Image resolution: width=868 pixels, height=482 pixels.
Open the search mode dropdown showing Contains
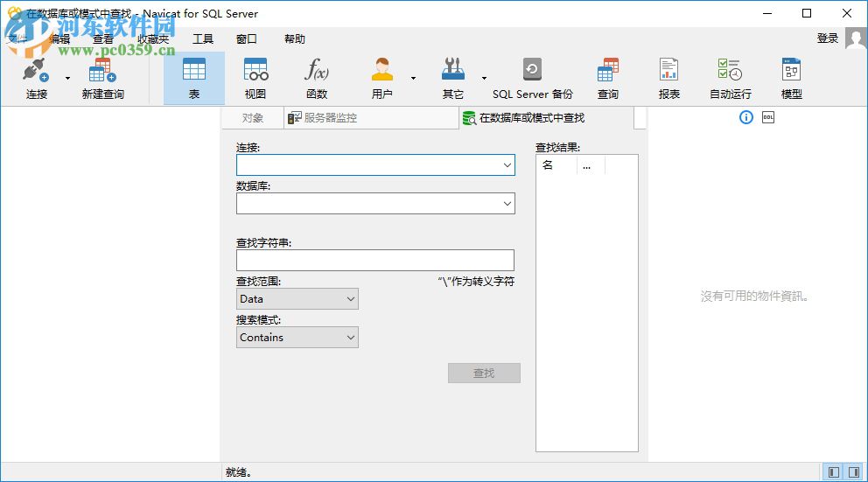pyautogui.click(x=297, y=338)
